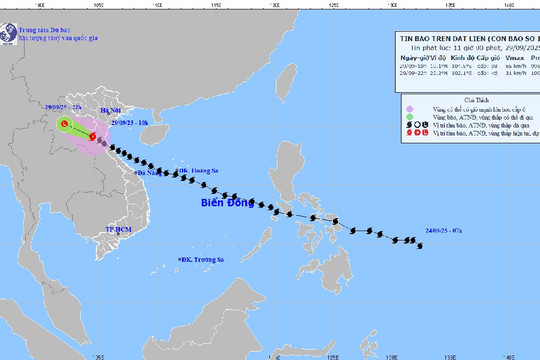540x360 pixels.
Task: Click the '29/09/25 - 10h' time label
Action: pos(130,123)
